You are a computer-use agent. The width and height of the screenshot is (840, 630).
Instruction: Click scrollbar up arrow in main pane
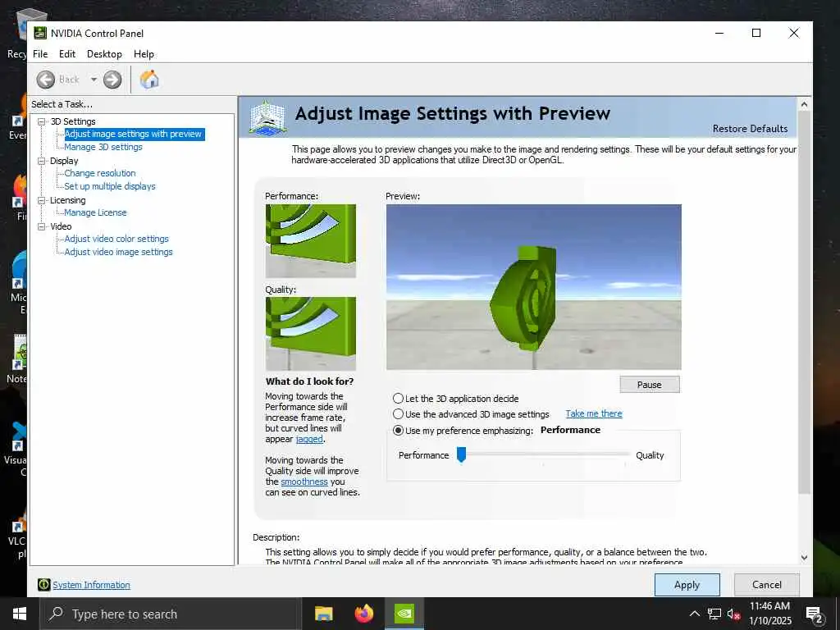pyautogui.click(x=804, y=104)
